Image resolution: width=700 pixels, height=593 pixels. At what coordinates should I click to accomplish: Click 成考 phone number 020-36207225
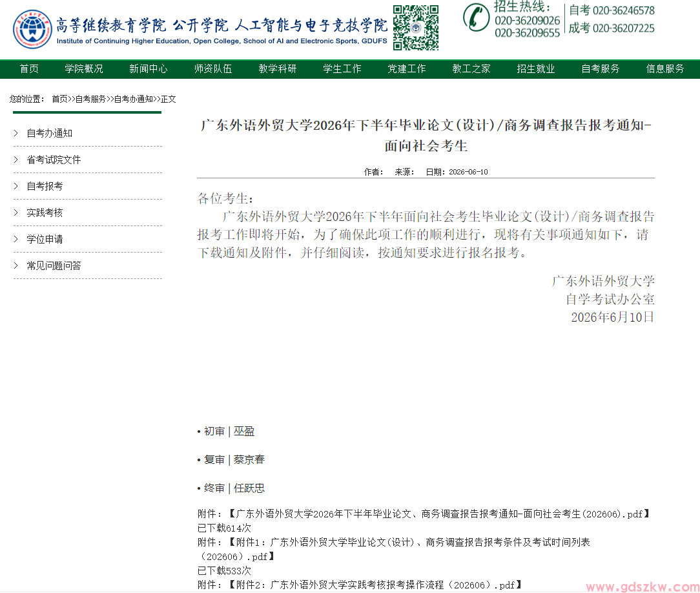[623, 28]
